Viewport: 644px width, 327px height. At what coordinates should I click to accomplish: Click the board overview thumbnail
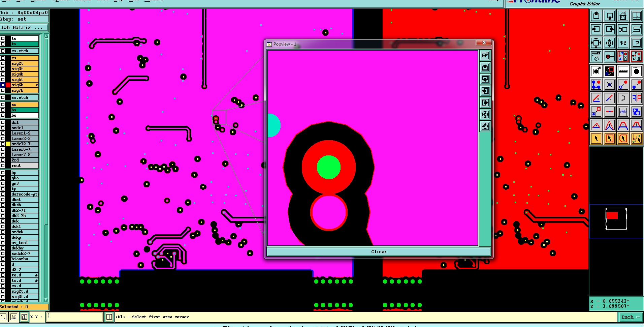(616, 219)
